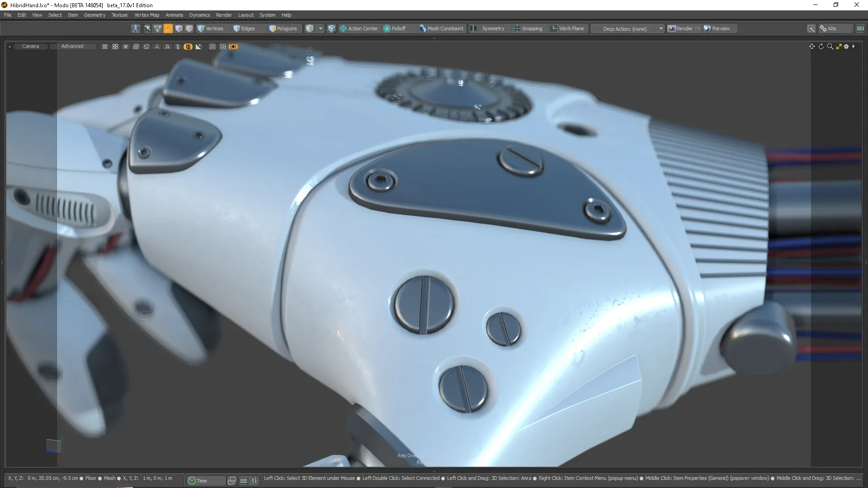Open the Dynamics menu
868x488 pixels.
coord(199,15)
